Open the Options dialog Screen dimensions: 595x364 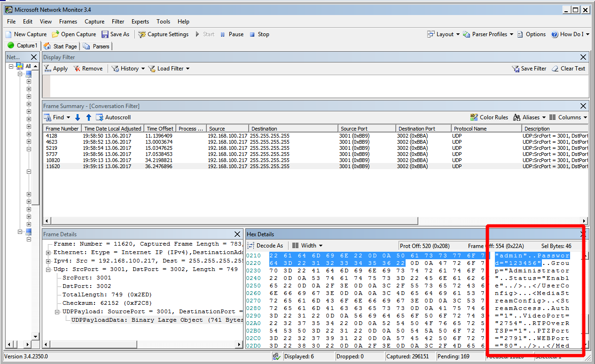[x=532, y=34]
